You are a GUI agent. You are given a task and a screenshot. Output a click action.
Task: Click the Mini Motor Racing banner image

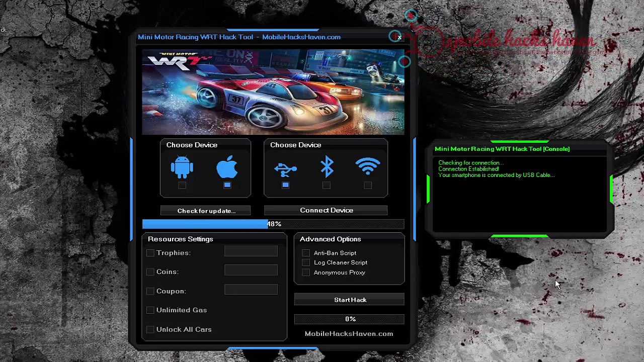pos(273,92)
